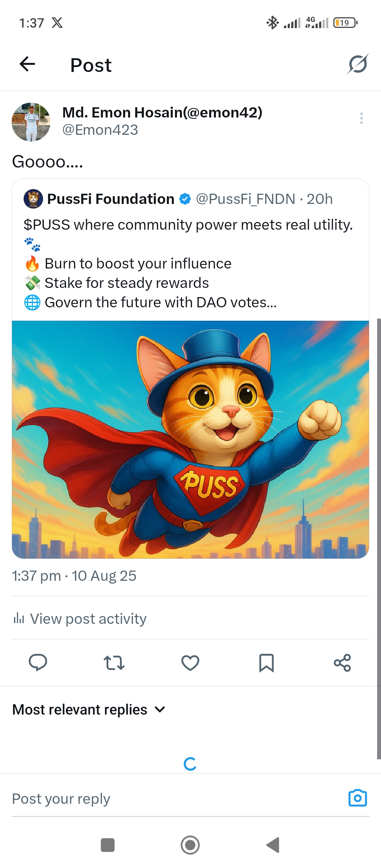Like the post with the heart
Viewport: 381px width, 868px height.
pos(190,662)
